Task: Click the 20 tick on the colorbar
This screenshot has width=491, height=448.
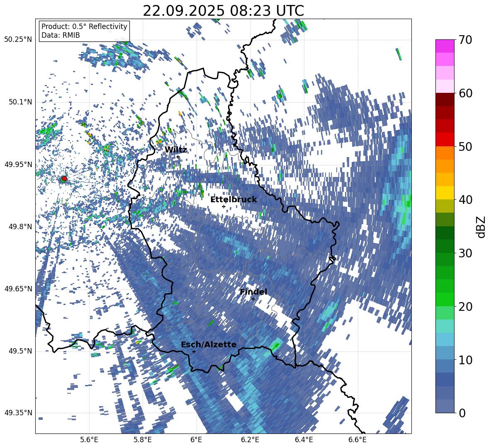Action: 465,306
